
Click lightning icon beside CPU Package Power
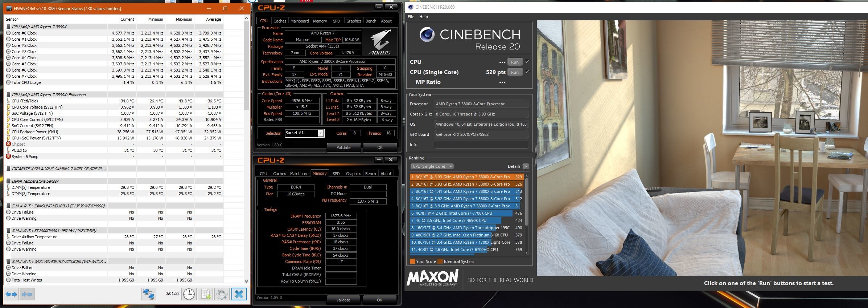tap(8, 132)
